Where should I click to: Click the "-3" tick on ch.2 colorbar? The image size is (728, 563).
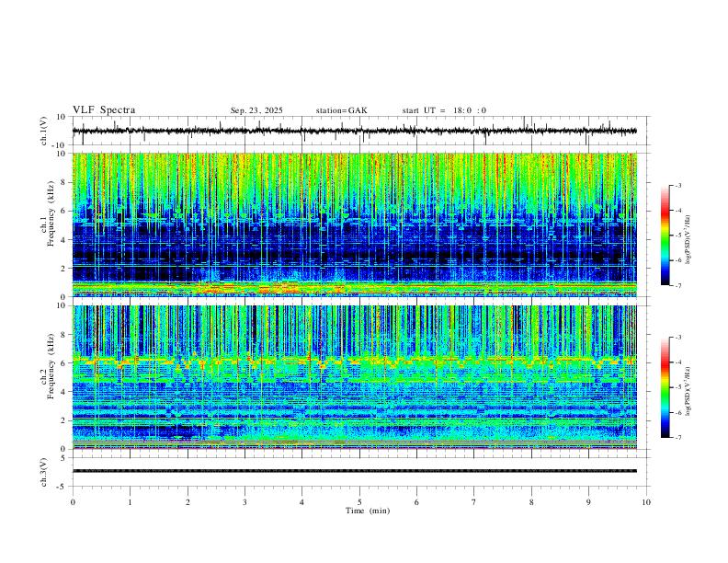click(x=677, y=338)
